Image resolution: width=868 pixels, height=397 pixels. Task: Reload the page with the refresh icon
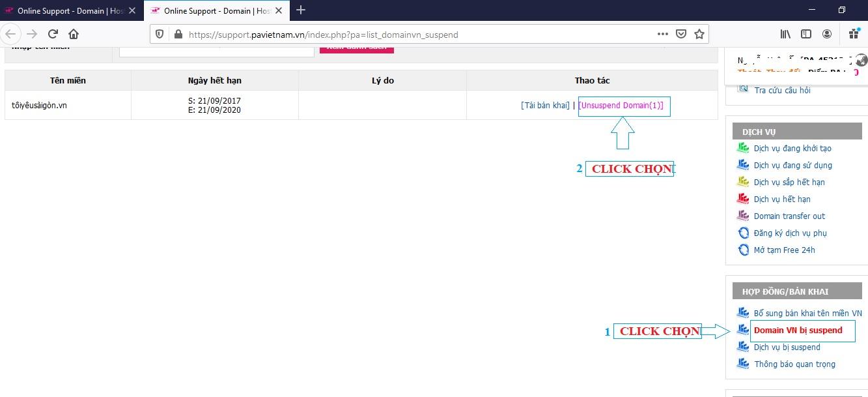tap(53, 34)
